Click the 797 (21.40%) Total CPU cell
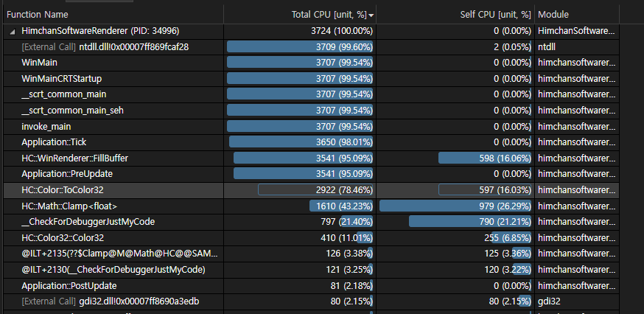The width and height of the screenshot is (644, 314). [x=300, y=222]
